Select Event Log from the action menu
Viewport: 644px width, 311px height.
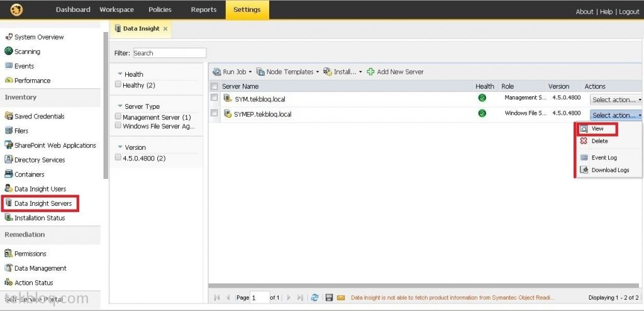(x=604, y=157)
